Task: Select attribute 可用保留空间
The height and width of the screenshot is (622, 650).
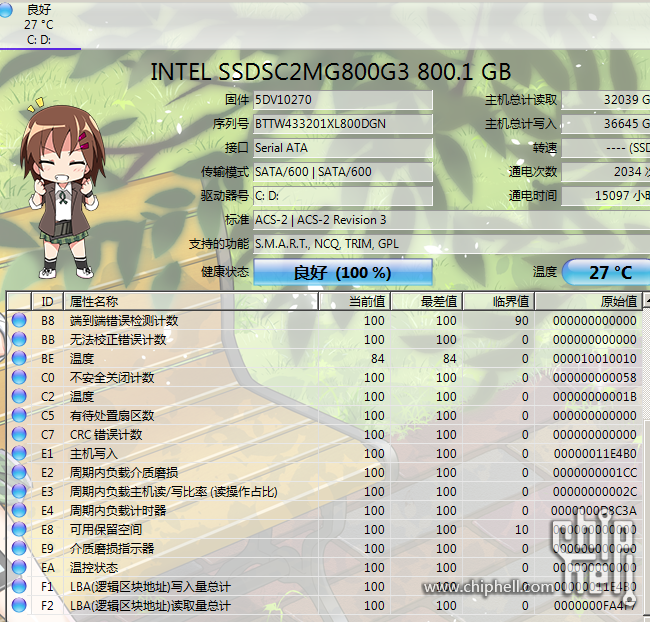Action: [106, 530]
